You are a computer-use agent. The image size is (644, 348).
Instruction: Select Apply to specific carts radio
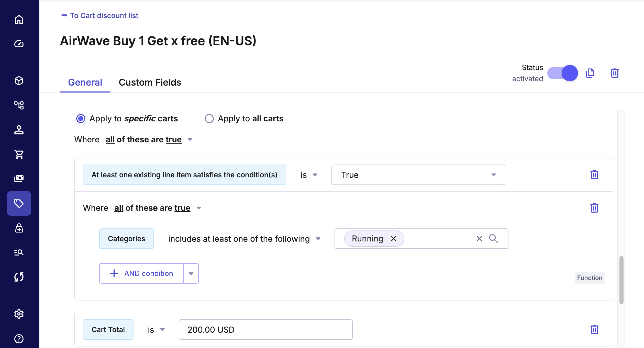pyautogui.click(x=81, y=119)
